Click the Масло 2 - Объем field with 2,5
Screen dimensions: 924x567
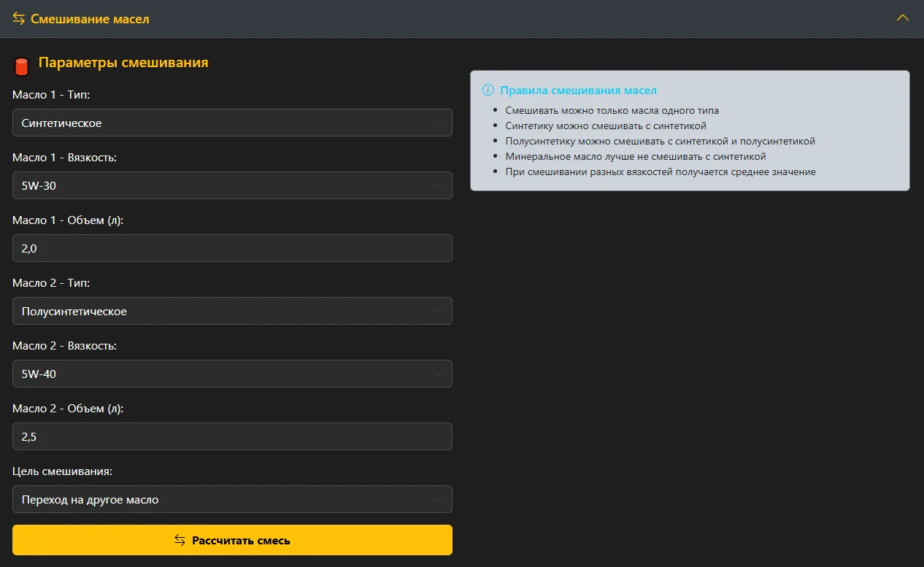pyautogui.click(x=232, y=436)
